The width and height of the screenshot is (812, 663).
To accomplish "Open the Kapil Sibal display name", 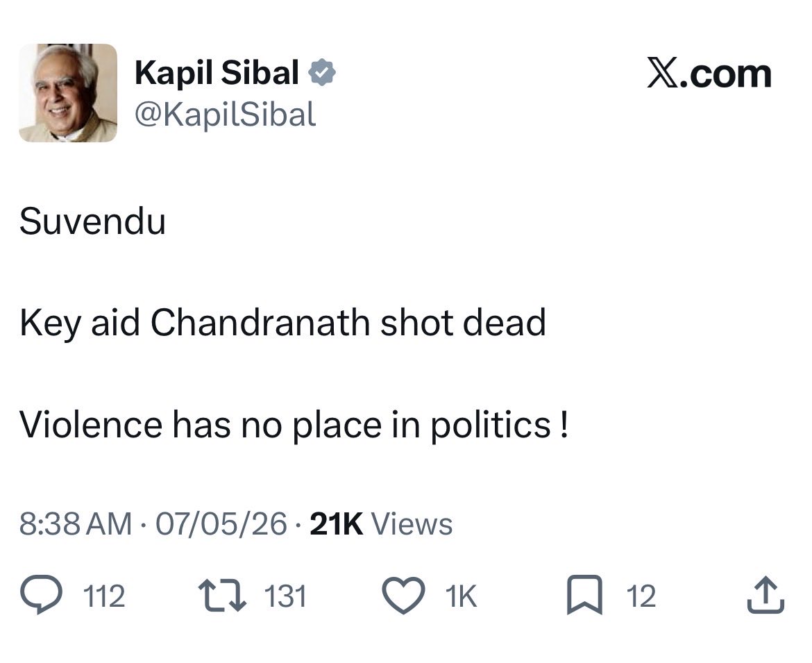I will click(217, 72).
